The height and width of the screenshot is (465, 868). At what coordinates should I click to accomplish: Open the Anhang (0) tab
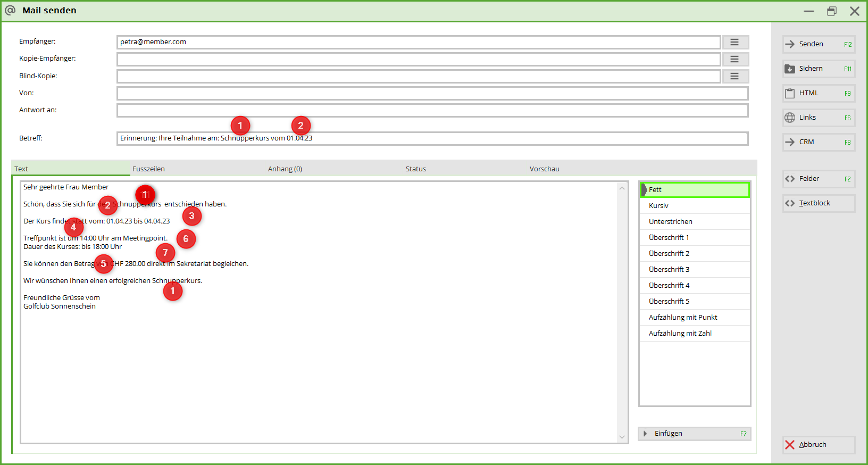[x=285, y=169]
